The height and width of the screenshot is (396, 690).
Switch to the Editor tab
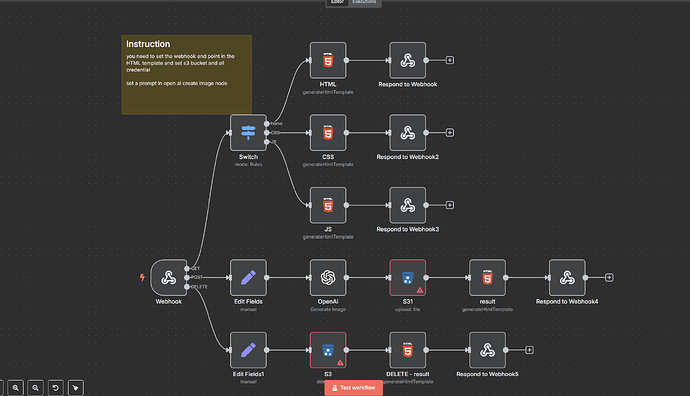(338, 2)
